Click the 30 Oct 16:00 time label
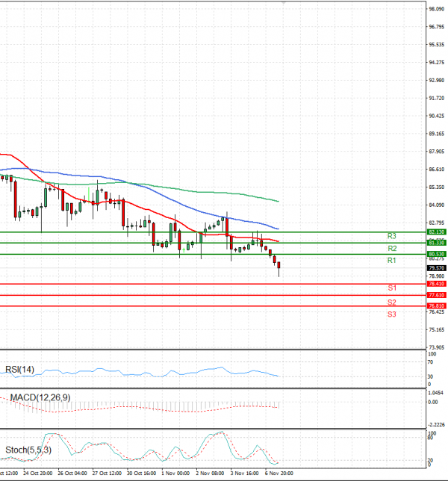Image resolution: width=448 pixels, height=481 pixels. (141, 474)
